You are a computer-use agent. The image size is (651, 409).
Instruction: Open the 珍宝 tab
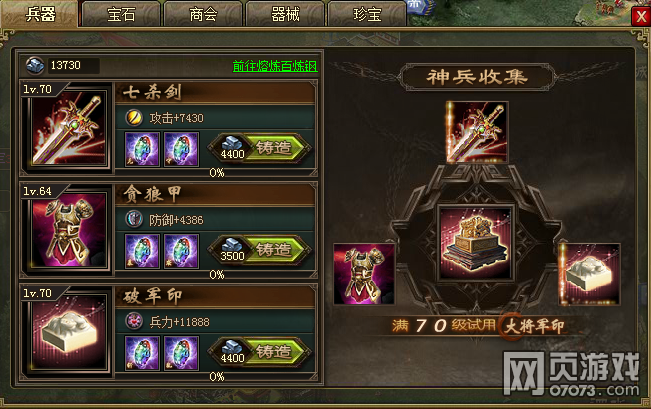tap(367, 15)
